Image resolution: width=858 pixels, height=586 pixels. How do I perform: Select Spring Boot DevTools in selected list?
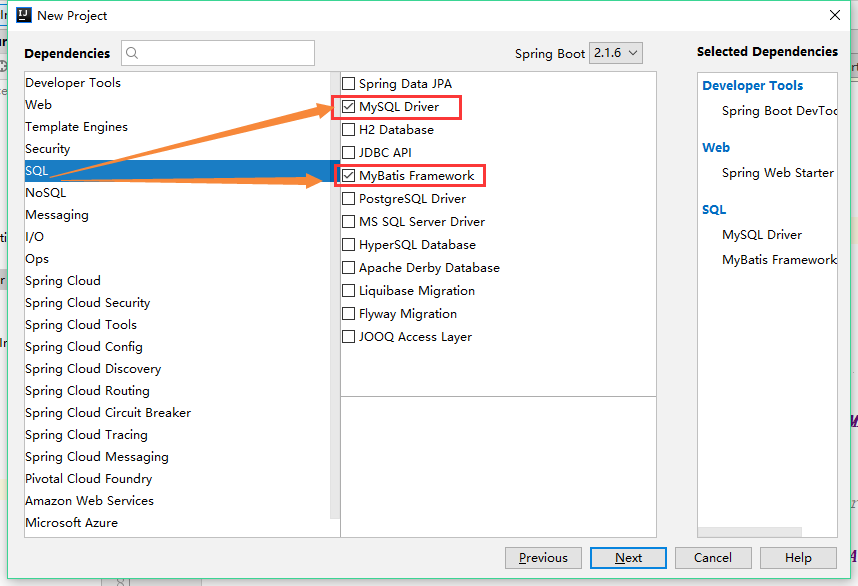tap(779, 111)
